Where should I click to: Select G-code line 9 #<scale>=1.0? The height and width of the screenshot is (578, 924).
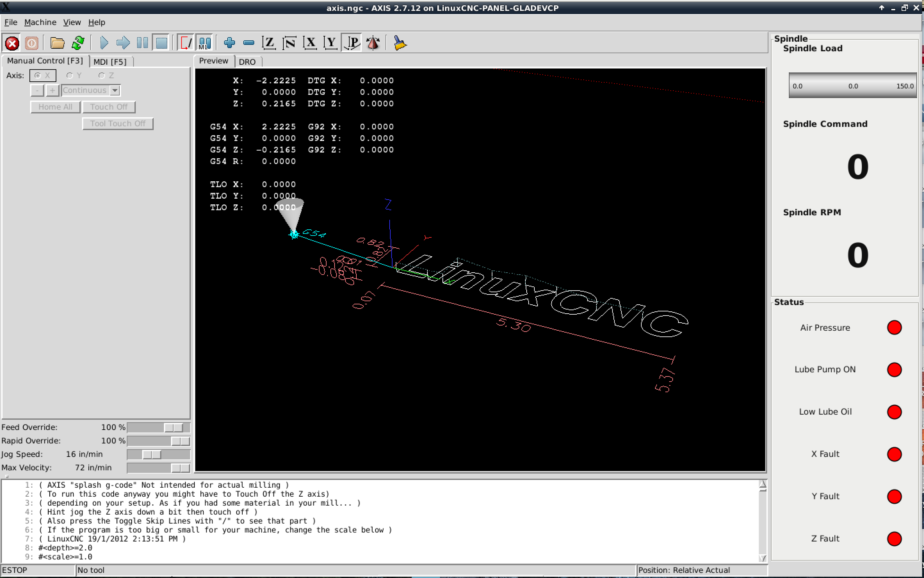(x=380, y=557)
